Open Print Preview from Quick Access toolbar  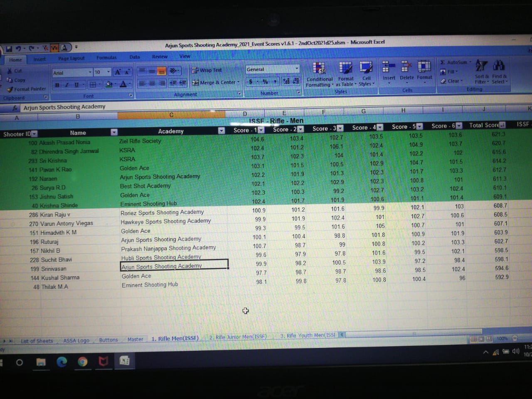64,48
